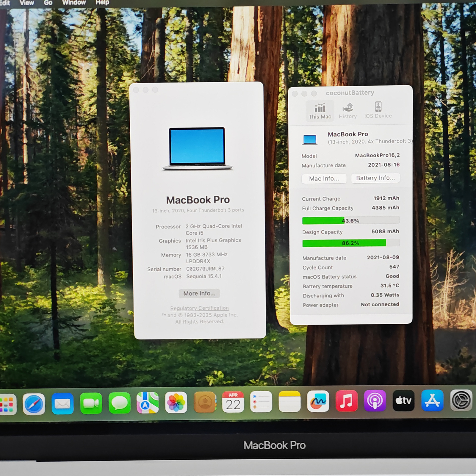Click macOS Battery status Good
This screenshot has height=476, width=476.
pos(392,276)
